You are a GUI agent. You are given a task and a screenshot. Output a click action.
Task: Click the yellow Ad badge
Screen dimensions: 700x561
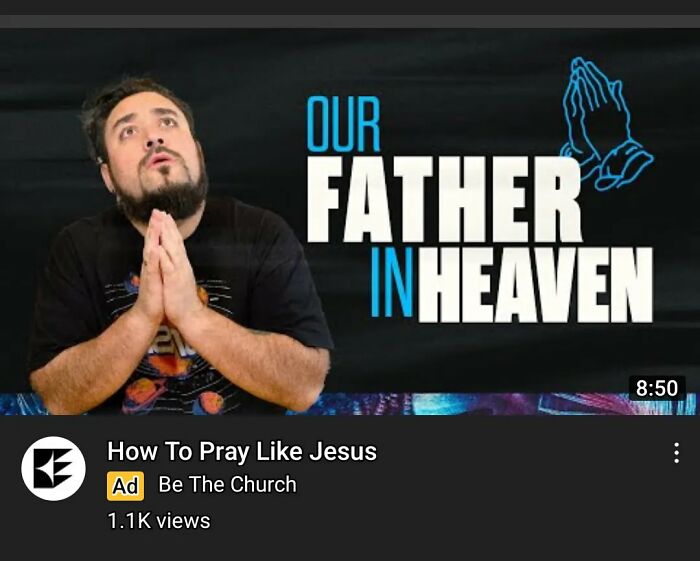coord(125,486)
